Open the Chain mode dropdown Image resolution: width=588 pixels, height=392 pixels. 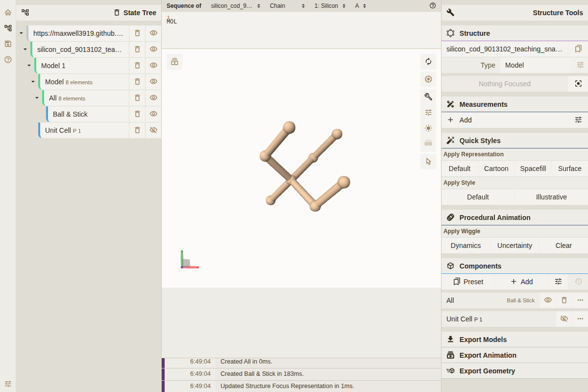[287, 6]
